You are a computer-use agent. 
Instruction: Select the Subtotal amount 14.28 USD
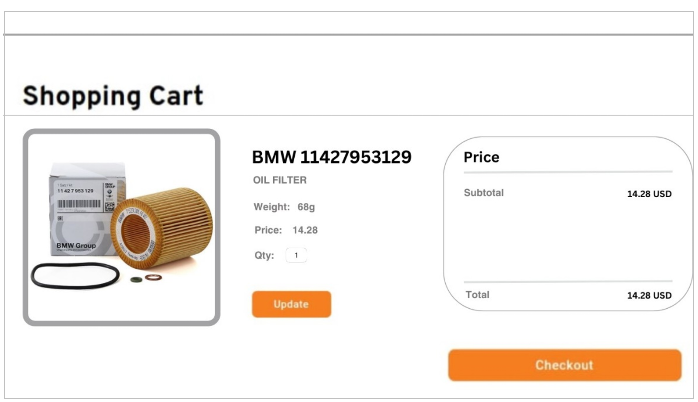point(649,194)
